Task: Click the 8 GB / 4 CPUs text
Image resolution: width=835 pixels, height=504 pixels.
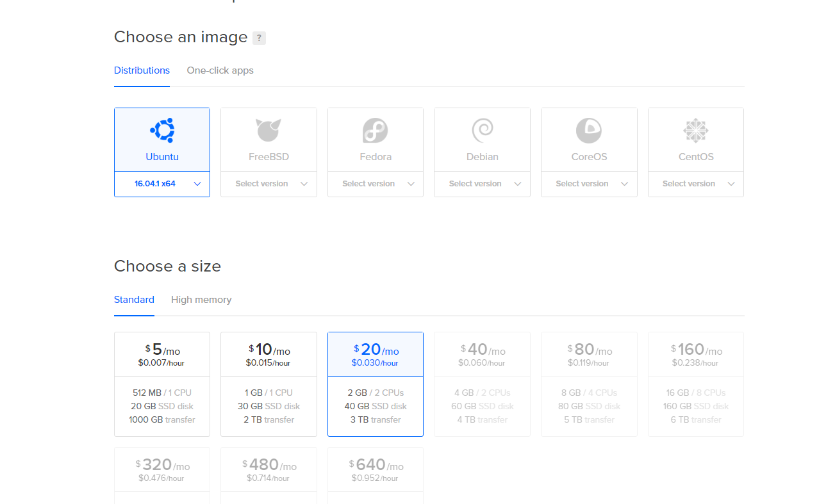Action: (x=589, y=393)
